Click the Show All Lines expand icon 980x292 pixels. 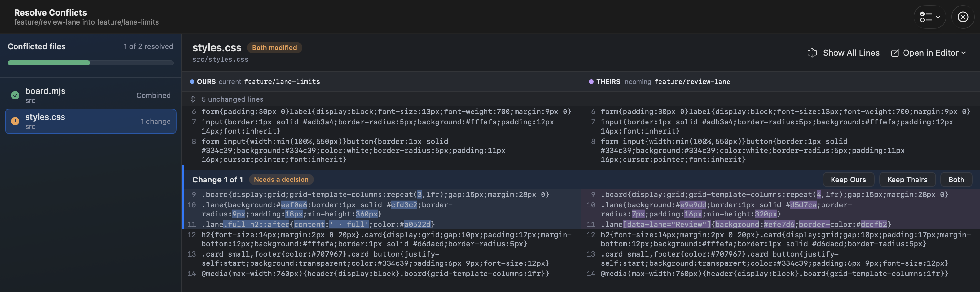(812, 53)
